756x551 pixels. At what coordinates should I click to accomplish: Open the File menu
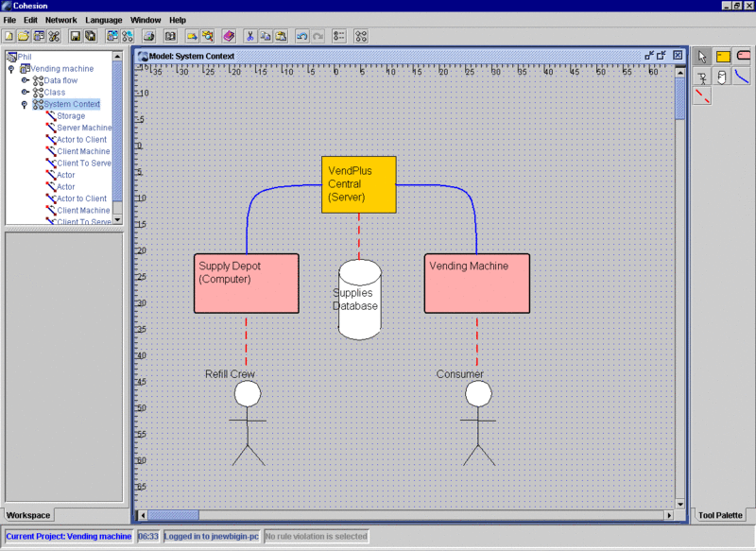tap(9, 20)
